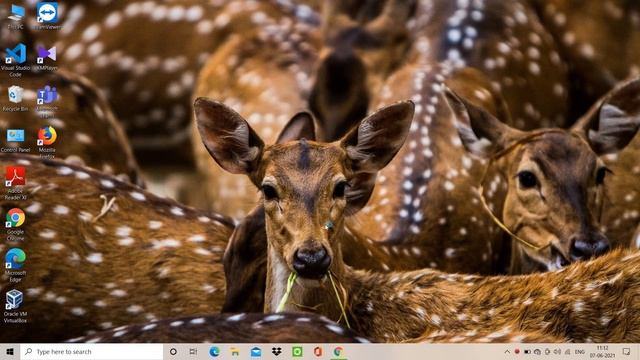This screenshot has width=640, height=360.
Task: Open the volume control in system tray
Action: pos(557,352)
